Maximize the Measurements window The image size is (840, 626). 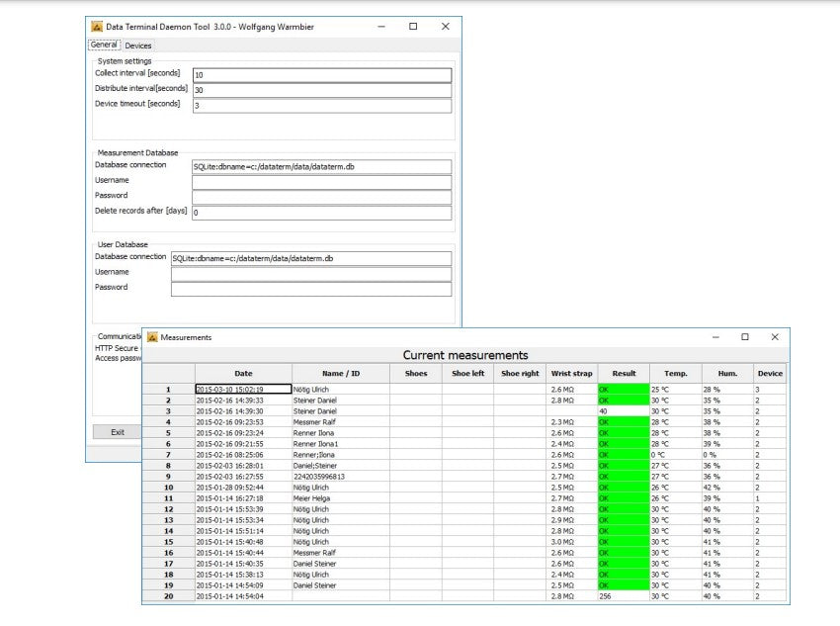tap(745, 337)
